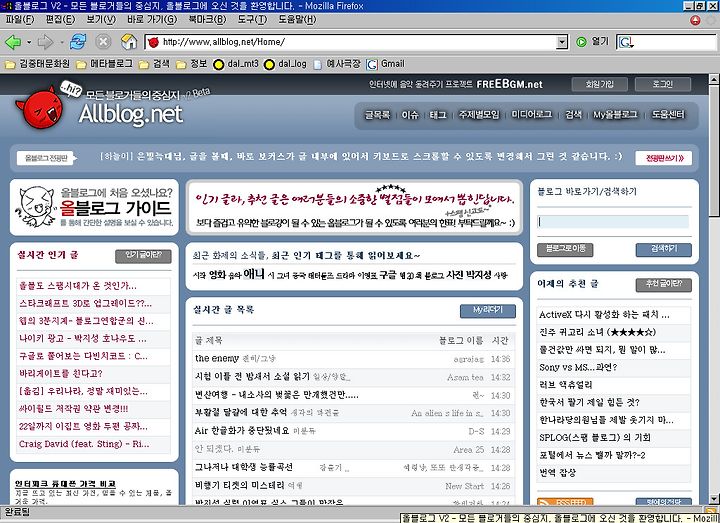720x523 pixels.
Task: Open the 메타블로그 bookmark folder
Action: [x=105, y=64]
